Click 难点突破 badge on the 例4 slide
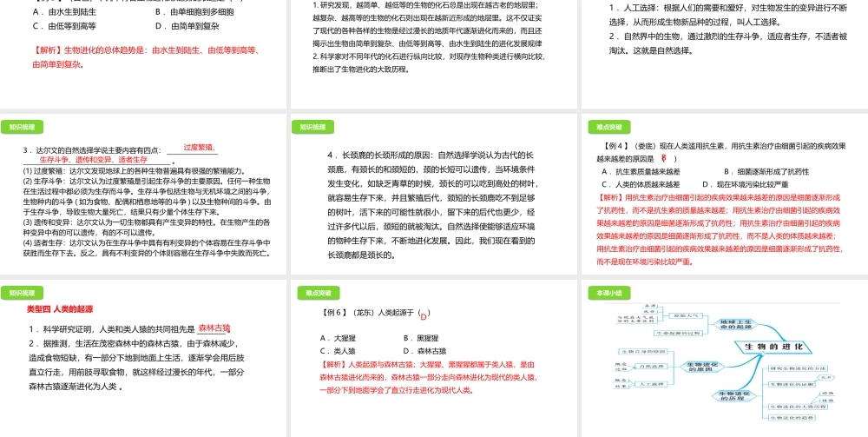This screenshot has height=437, width=868. [609, 128]
